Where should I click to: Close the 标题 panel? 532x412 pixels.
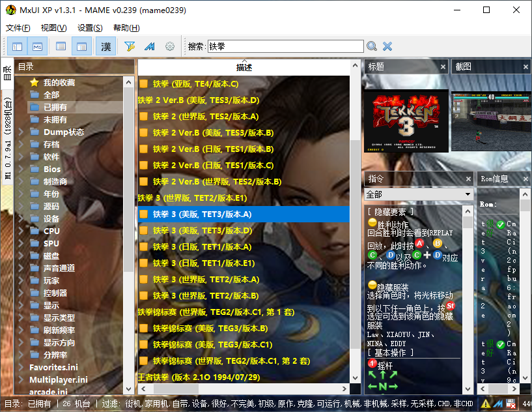coord(443,66)
